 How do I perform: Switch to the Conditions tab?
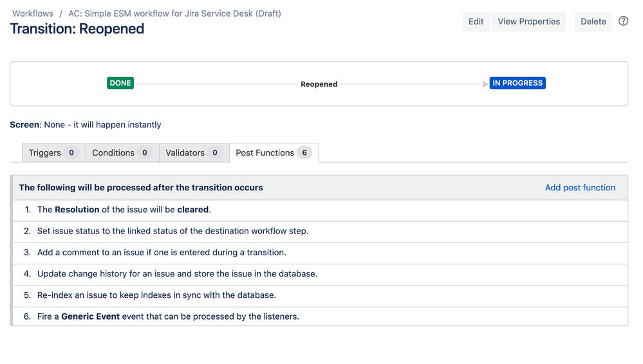(x=122, y=153)
